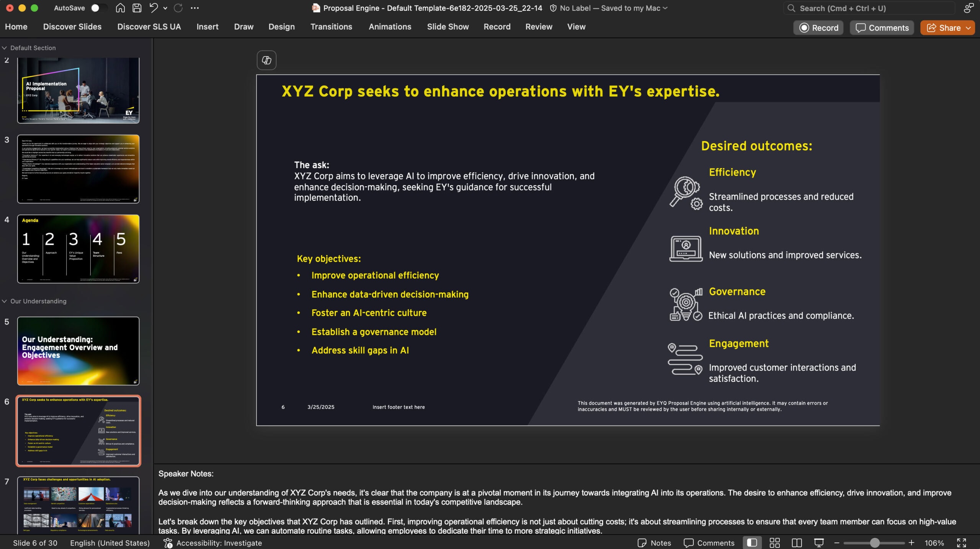Screen dimensions: 980x549
Task: Open the more options ellipsis in title bar
Action: 194,8
